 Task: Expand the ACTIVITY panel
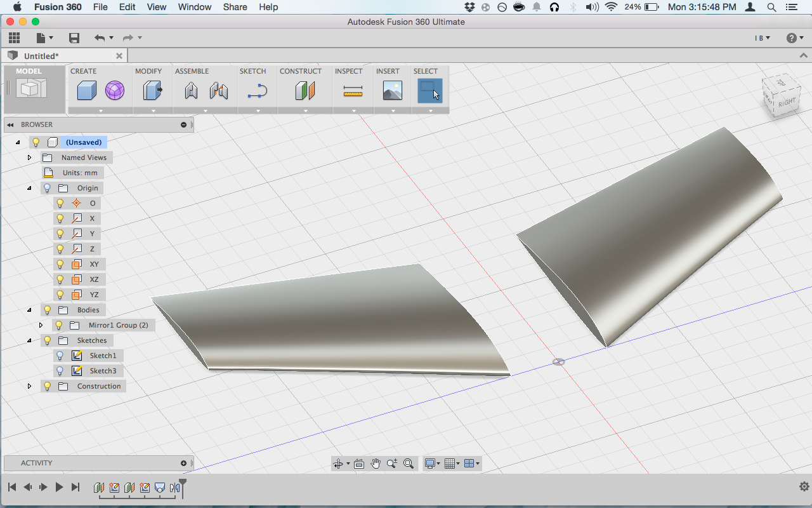coord(184,463)
